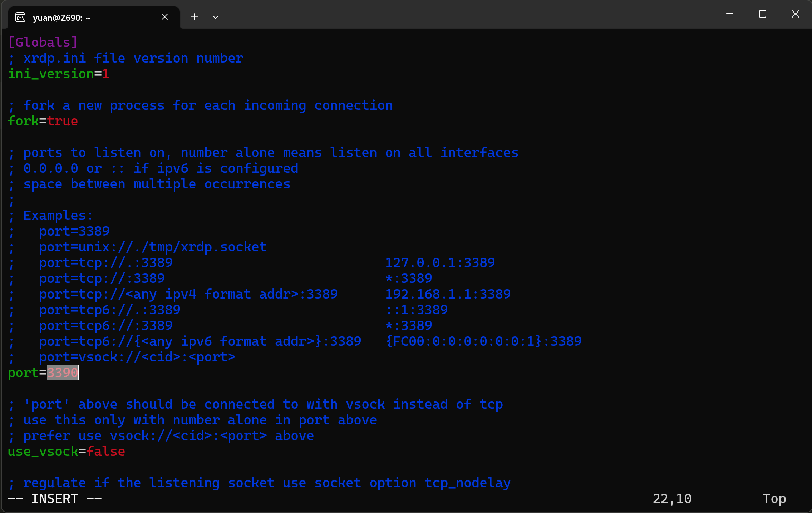
Task: Click the -- INSERT -- mode indicator
Action: pyautogui.click(x=55, y=498)
